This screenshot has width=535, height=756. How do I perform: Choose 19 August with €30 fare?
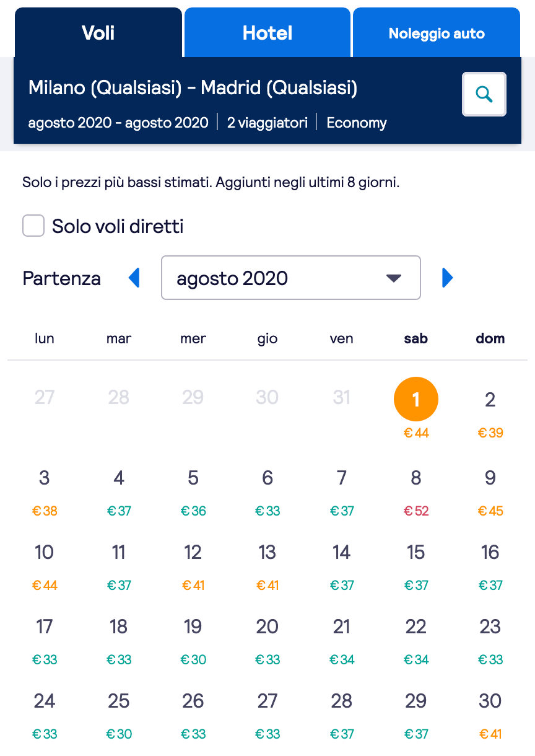point(193,641)
